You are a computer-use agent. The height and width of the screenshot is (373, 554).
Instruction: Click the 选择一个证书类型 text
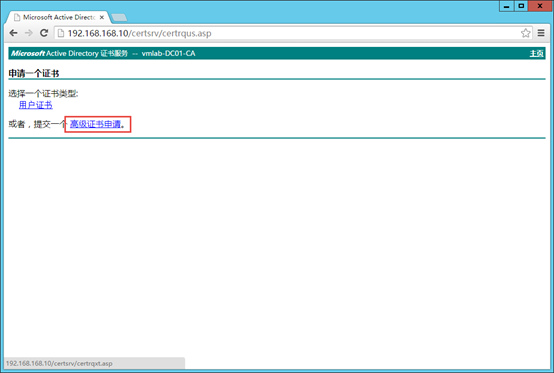click(x=43, y=94)
